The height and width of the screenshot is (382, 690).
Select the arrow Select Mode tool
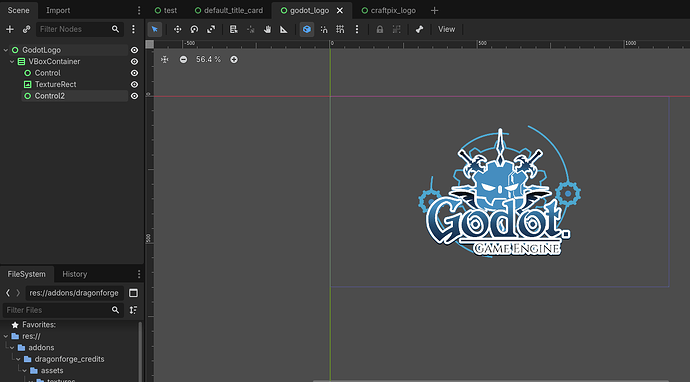(154, 29)
